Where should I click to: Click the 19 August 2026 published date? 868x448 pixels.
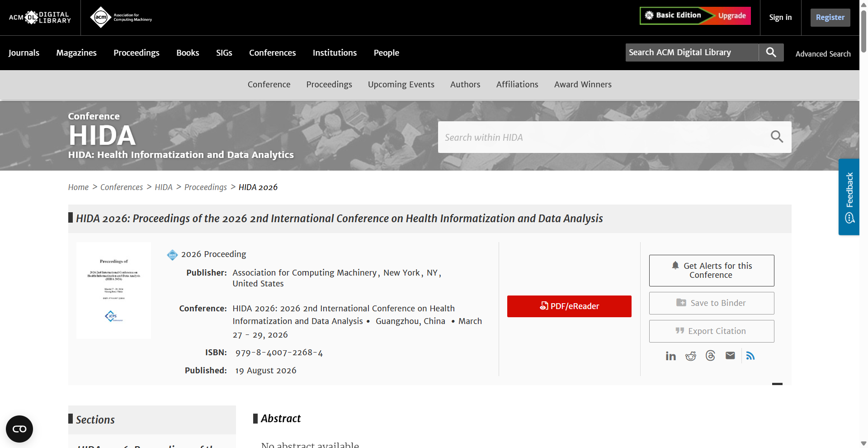[x=266, y=371]
